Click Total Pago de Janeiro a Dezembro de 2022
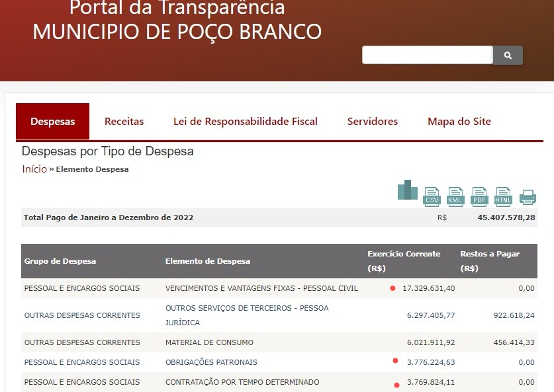The width and height of the screenshot is (554, 392). click(x=109, y=217)
